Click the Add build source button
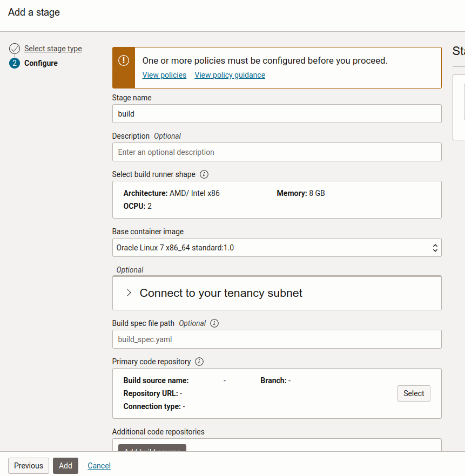 pos(152,451)
